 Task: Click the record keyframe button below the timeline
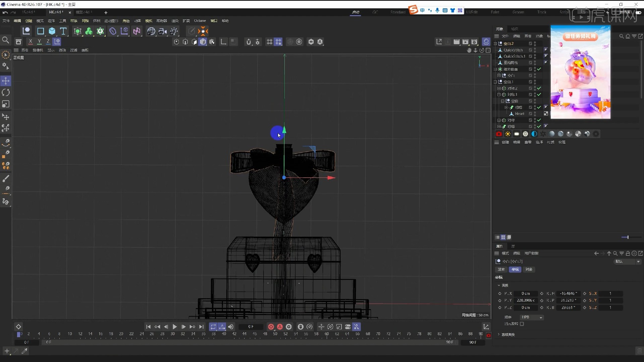[x=271, y=327]
